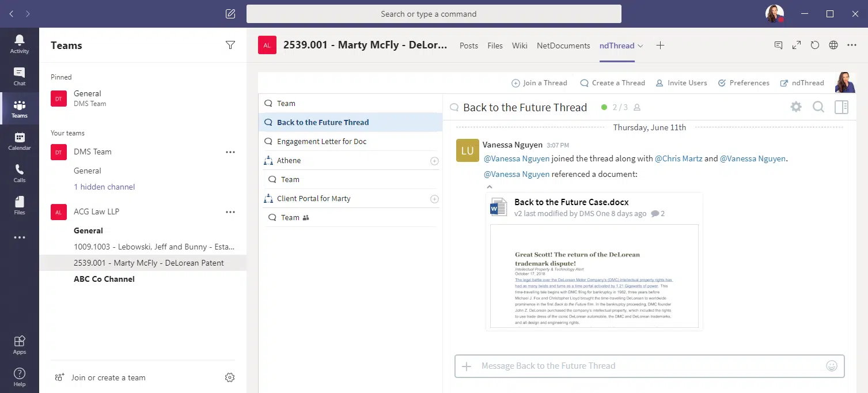The height and width of the screenshot is (393, 868).
Task: Open the Teams list filter icon
Action: click(230, 45)
